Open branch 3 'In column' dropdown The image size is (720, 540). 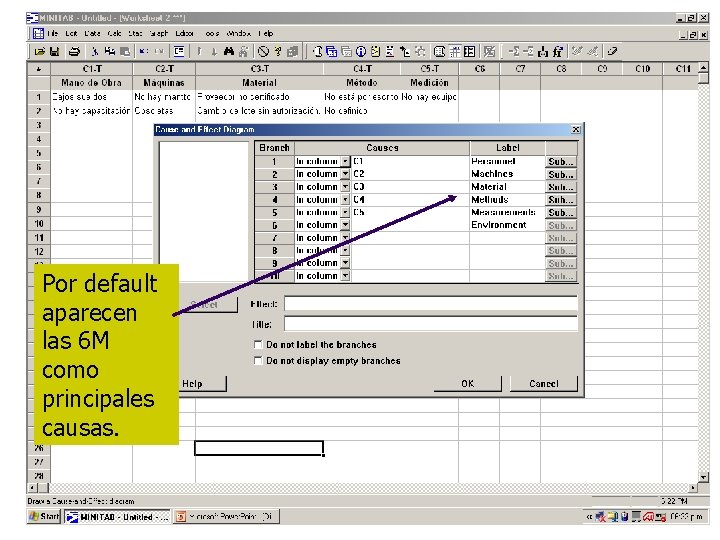(345, 187)
